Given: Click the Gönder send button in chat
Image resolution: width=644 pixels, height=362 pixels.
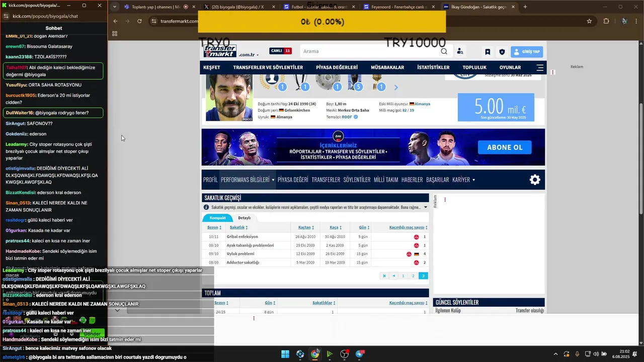Looking at the screenshot, I should pos(93,334).
